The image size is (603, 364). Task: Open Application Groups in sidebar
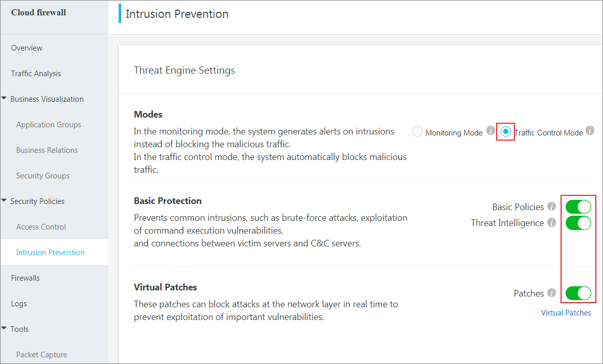49,125
